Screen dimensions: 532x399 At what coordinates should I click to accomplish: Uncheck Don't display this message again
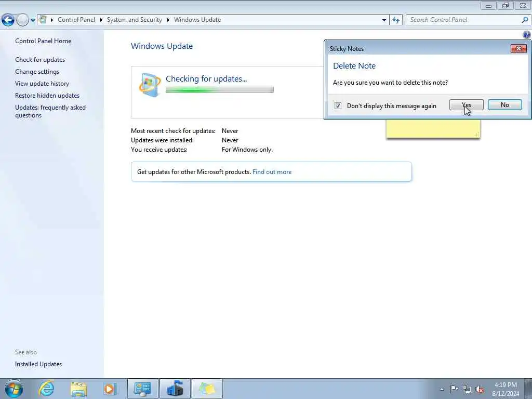pyautogui.click(x=338, y=105)
